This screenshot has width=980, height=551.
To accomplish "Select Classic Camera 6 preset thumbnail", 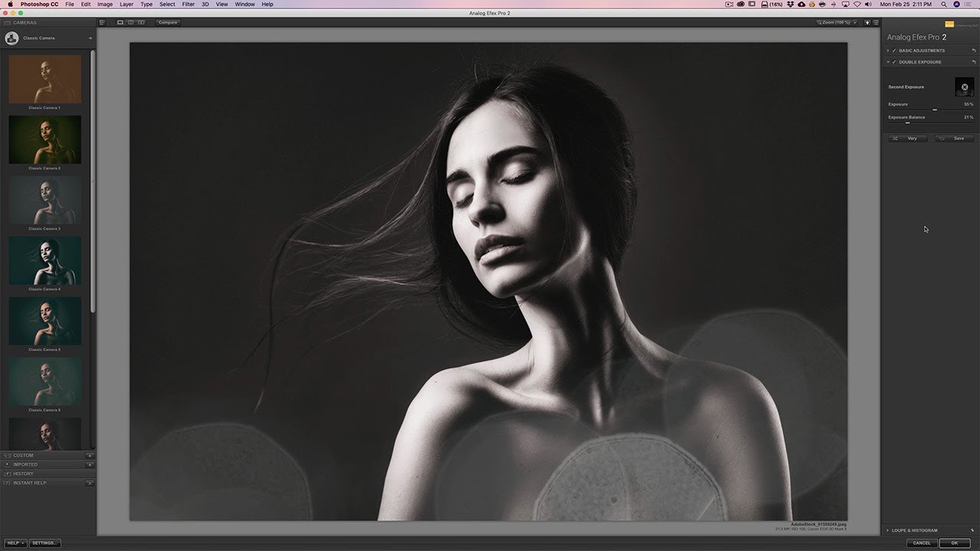I will tap(44, 381).
